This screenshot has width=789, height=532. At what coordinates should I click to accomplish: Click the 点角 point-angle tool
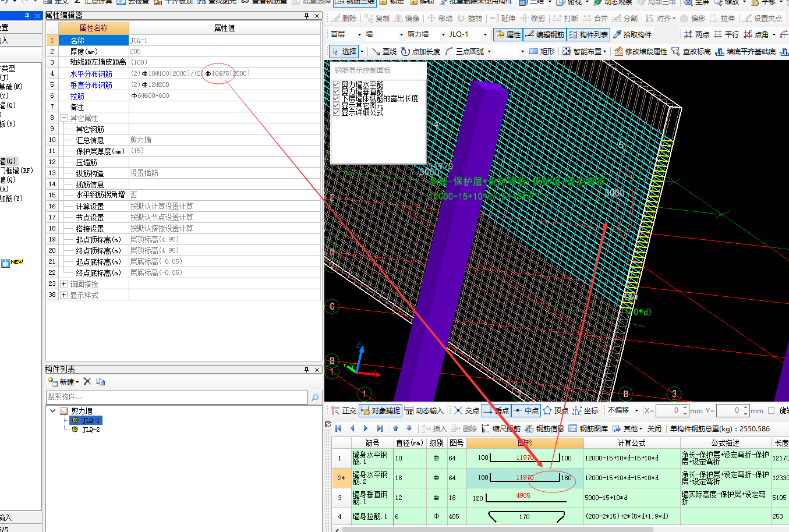(756, 35)
